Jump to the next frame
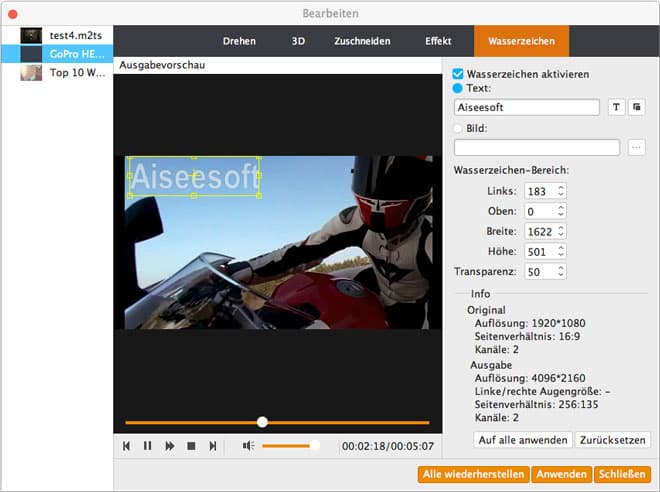Screen dimensions: 660x492 212,446
